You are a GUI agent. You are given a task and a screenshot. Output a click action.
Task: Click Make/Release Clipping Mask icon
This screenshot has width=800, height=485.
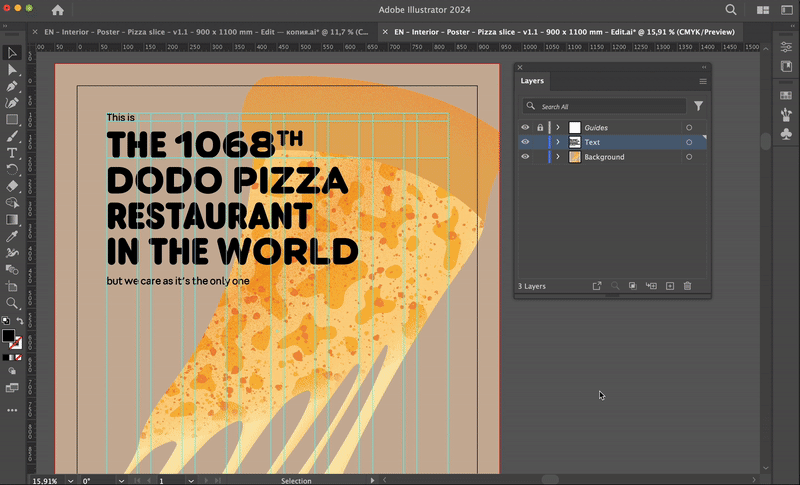(x=633, y=286)
